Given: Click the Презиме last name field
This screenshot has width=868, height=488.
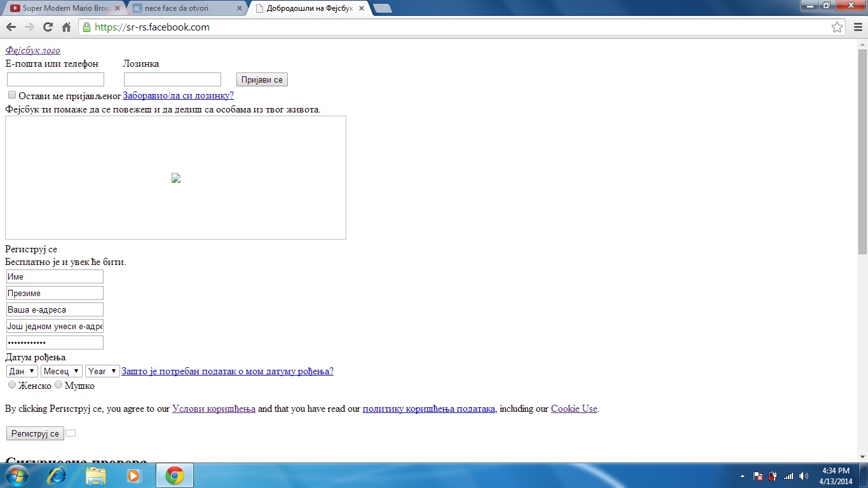Looking at the screenshot, I should click(x=55, y=293).
